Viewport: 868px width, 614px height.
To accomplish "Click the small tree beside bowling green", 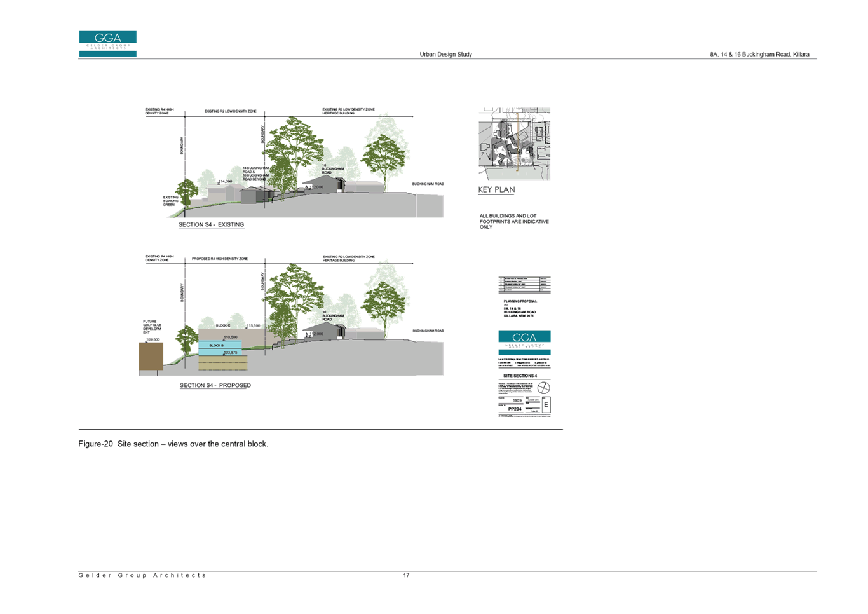I will pyautogui.click(x=186, y=191).
